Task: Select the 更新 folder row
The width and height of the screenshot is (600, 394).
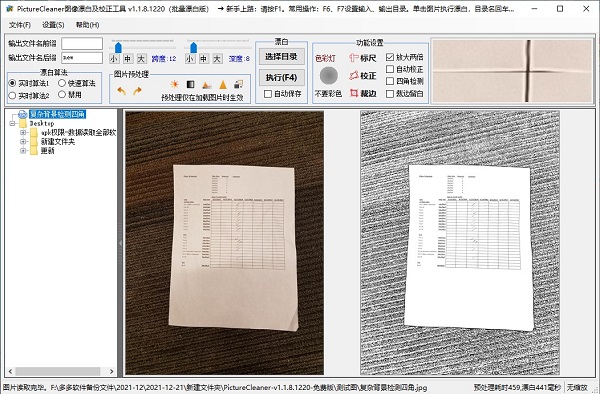Action: pyautogui.click(x=47, y=151)
